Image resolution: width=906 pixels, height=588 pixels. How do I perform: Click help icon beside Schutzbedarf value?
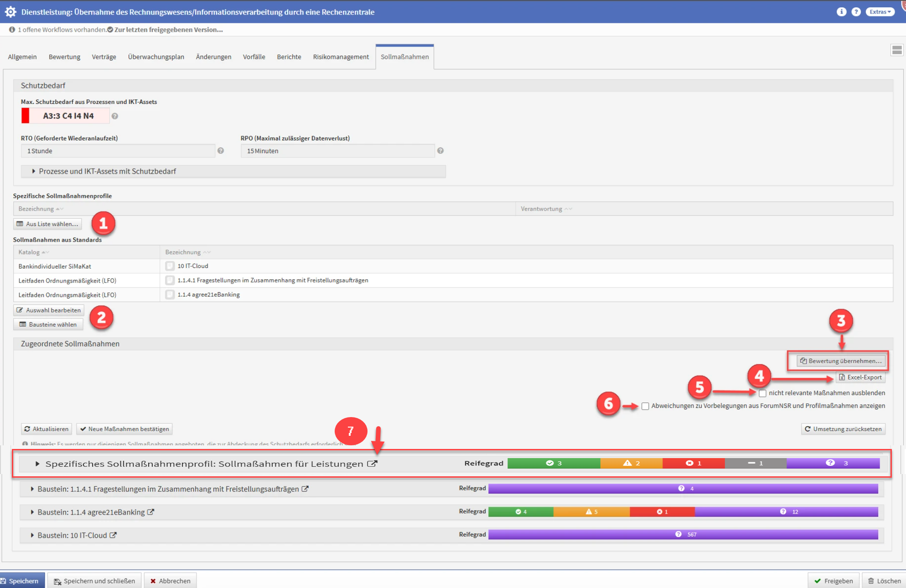point(115,116)
